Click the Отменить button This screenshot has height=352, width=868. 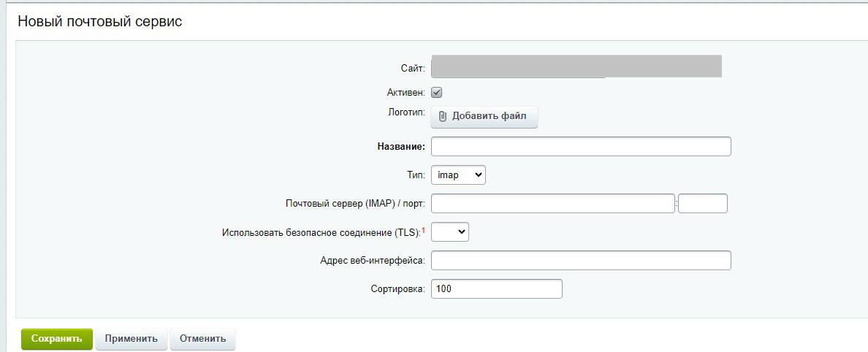tap(203, 339)
